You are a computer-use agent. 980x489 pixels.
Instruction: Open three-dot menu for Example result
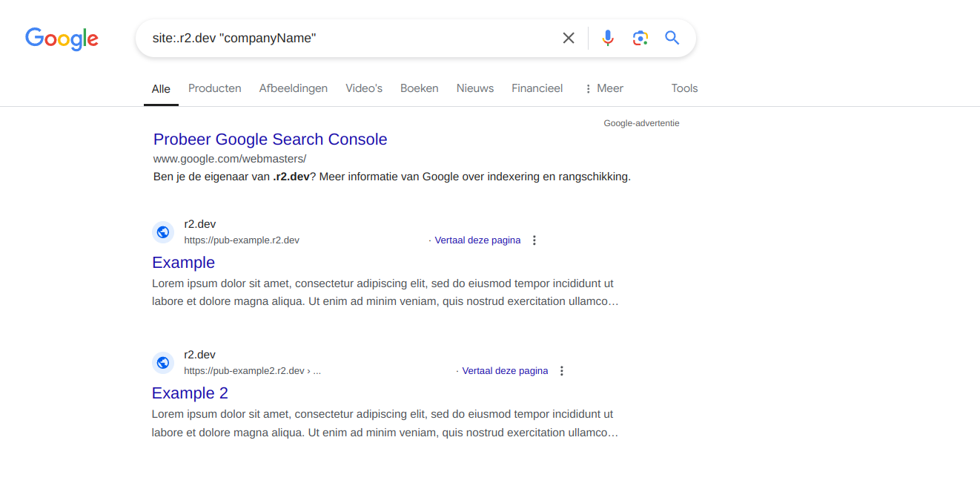534,240
